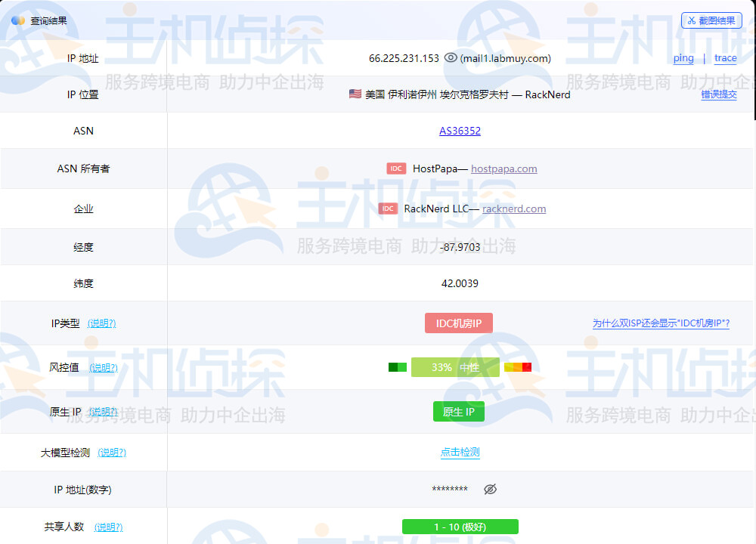
Task: Click 点击检测 to run 大模型检测
Action: coord(459,452)
